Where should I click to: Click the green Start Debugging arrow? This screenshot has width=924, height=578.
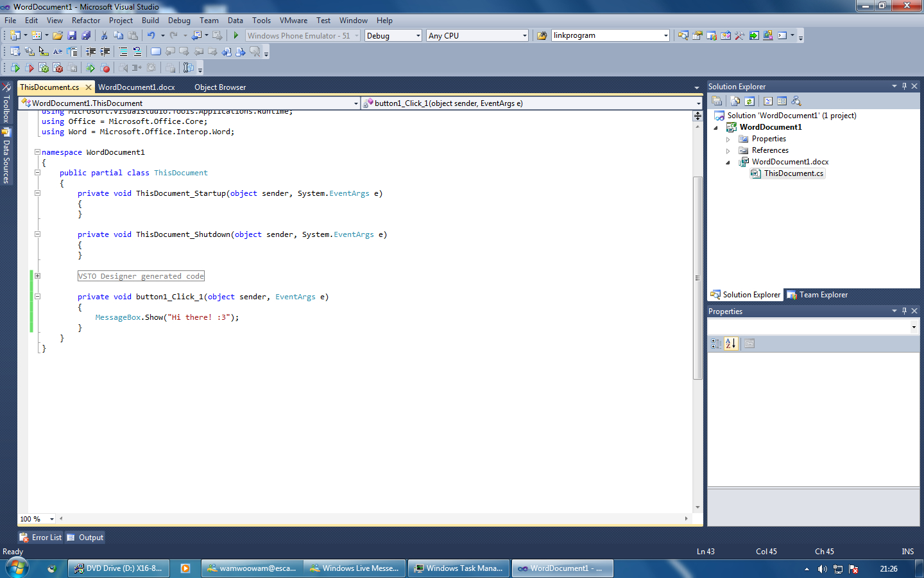click(236, 36)
